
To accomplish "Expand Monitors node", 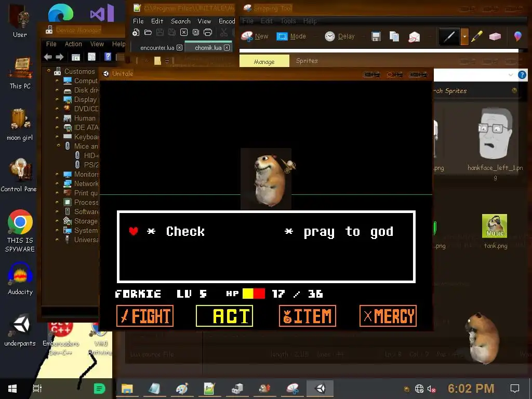I will (57, 174).
